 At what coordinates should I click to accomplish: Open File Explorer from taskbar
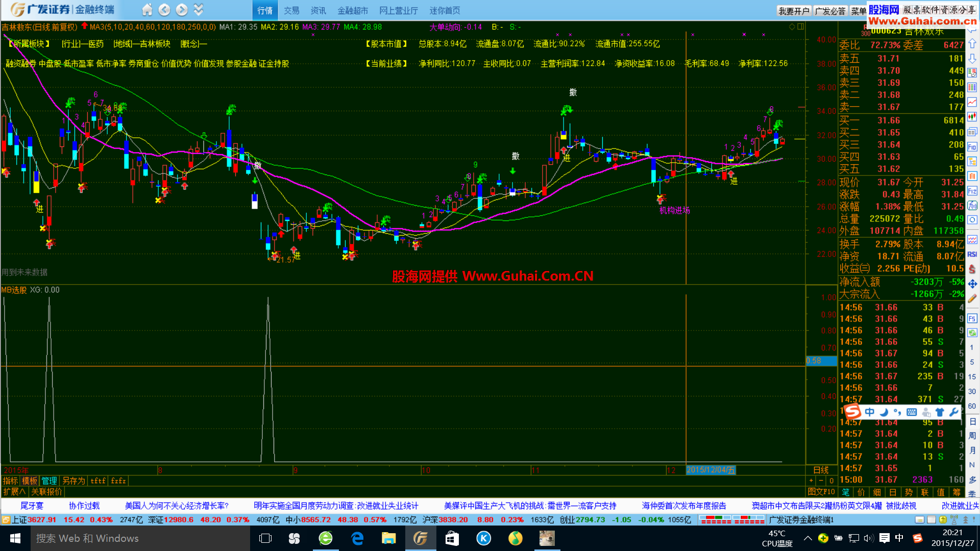389,538
